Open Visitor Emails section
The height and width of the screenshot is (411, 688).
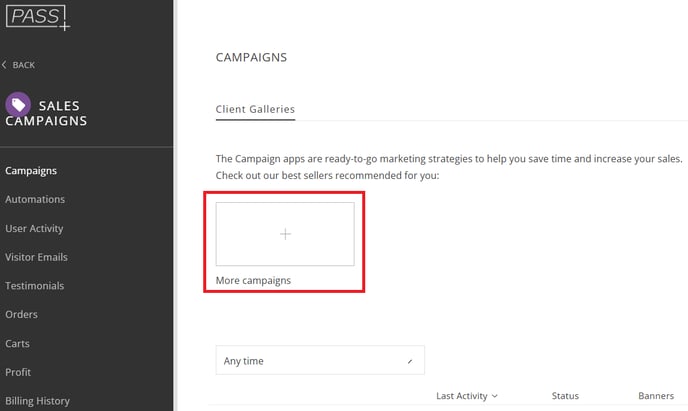pyautogui.click(x=36, y=257)
